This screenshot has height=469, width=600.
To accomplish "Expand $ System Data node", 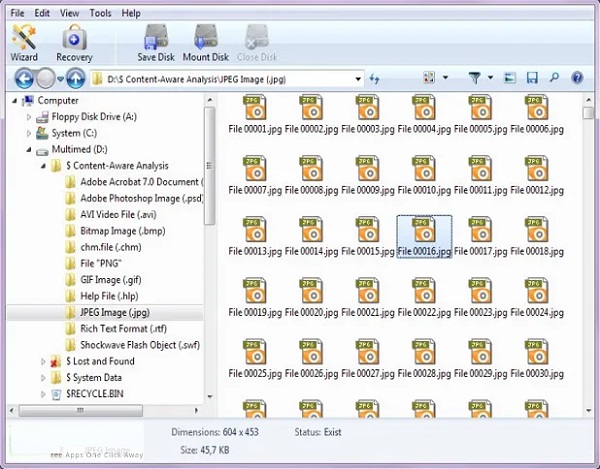I will (43, 378).
